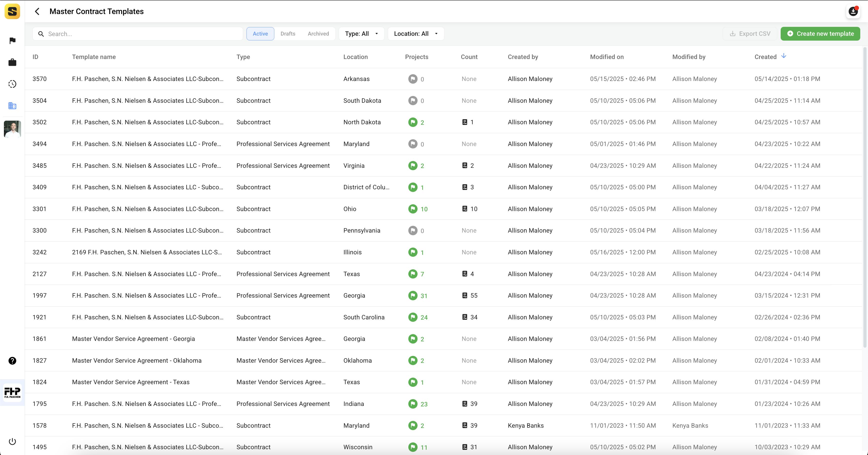
Task: Click the search magnifier icon
Action: (41, 34)
